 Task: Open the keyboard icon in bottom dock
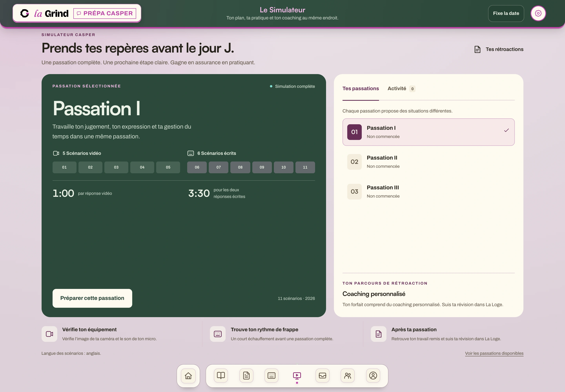click(x=272, y=376)
